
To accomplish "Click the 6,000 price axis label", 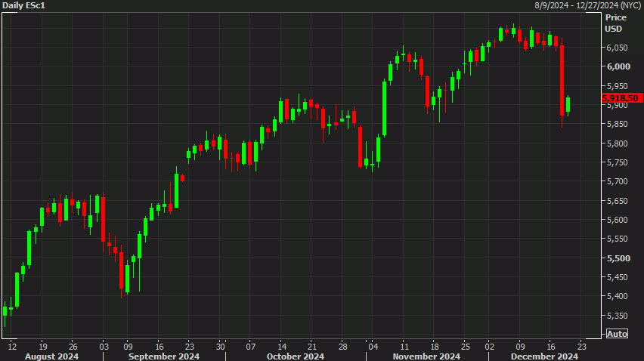I will tap(618, 66).
